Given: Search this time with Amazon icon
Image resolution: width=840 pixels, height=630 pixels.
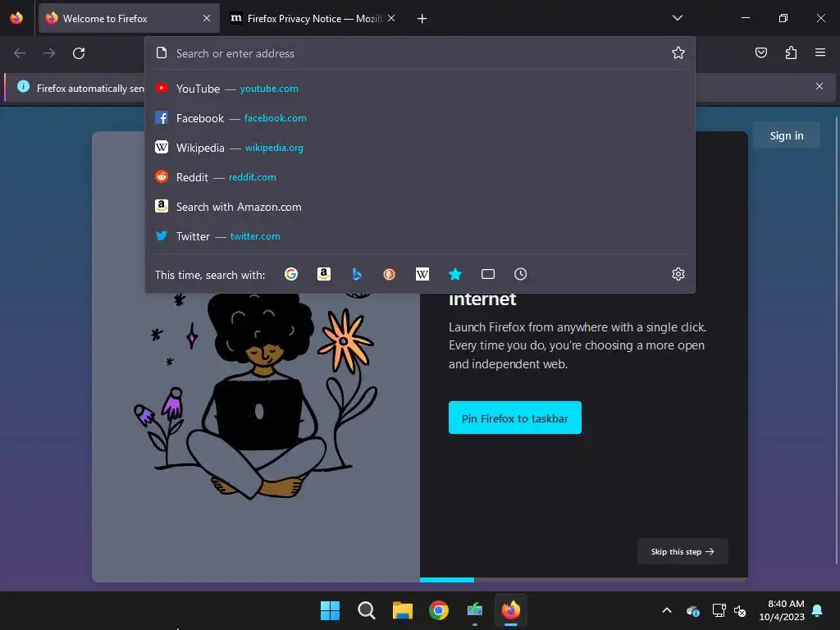Looking at the screenshot, I should tap(323, 274).
